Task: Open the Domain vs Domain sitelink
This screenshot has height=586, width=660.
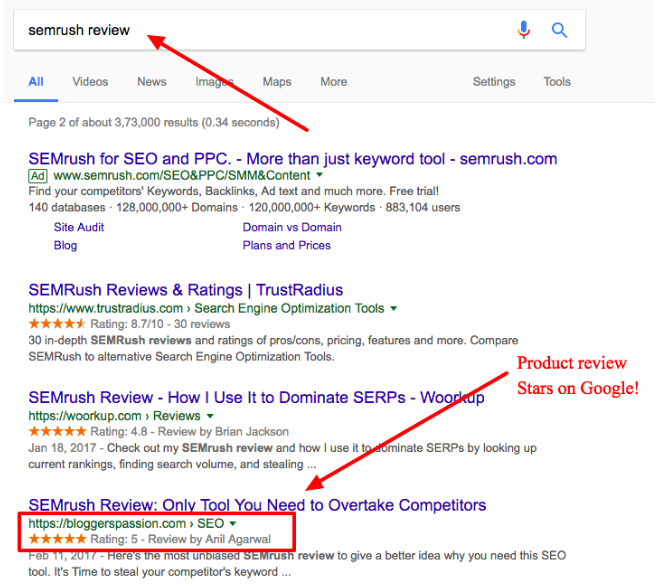Action: click(x=292, y=227)
